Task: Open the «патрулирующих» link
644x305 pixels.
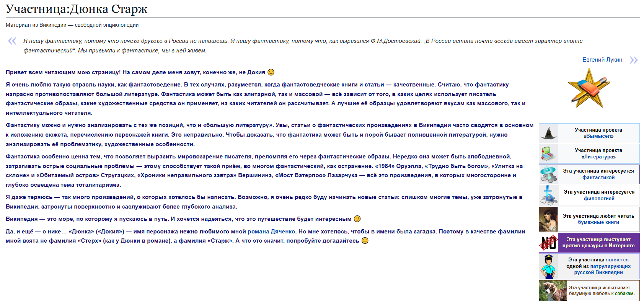Action: 610,266
